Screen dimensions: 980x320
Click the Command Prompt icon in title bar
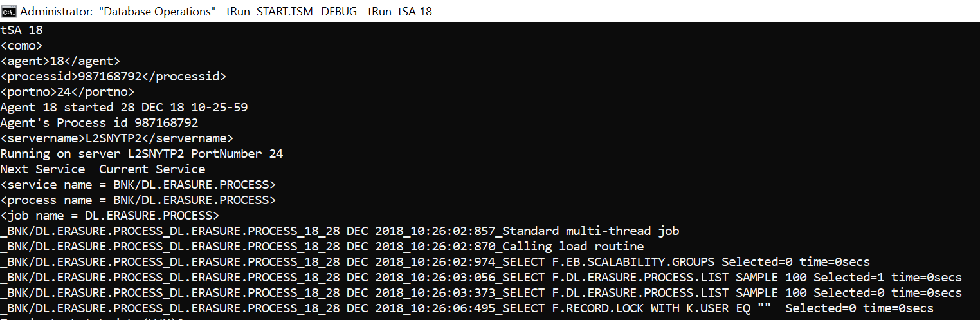pos(9,11)
